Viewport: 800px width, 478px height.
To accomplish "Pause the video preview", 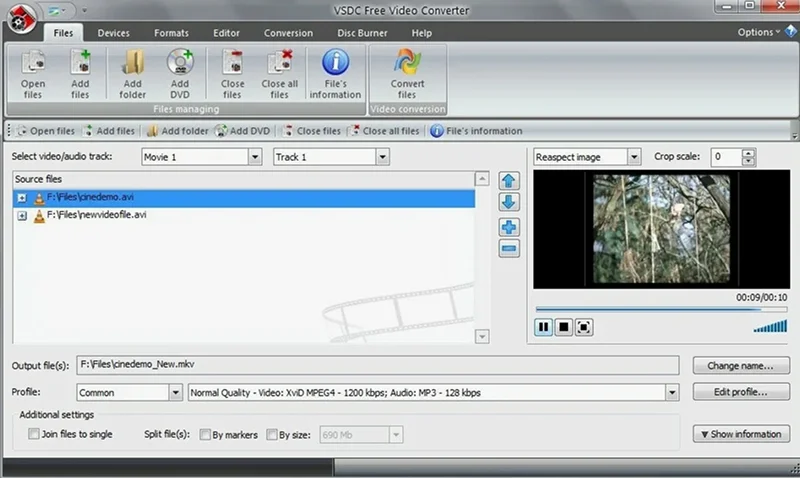I will point(543,327).
